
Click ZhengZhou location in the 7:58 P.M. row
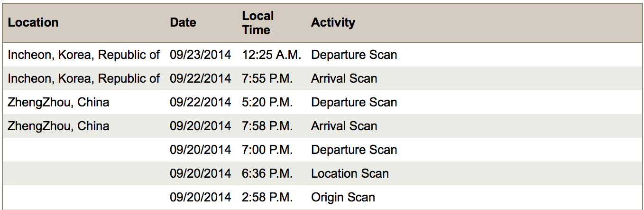tap(58, 126)
